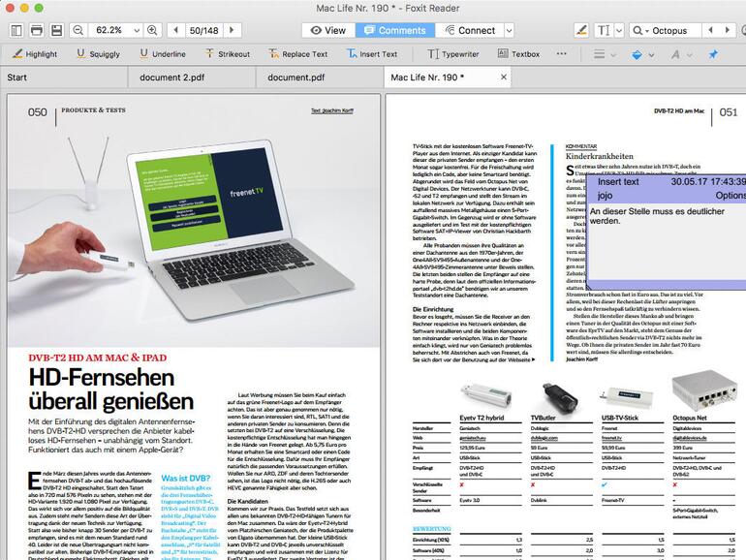Viewport: 746px width, 560px height.
Task: Click the Print icon
Action: coord(36,30)
